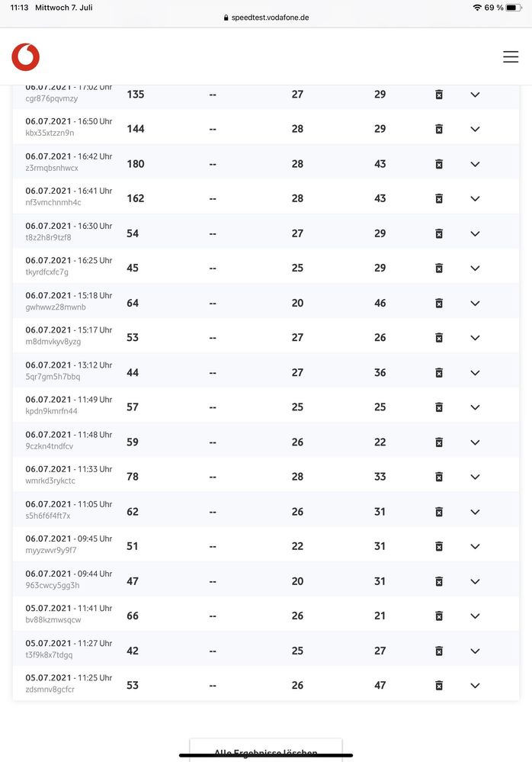Click the Alle Ergebnisse löschen button
The width and height of the screenshot is (532, 762).
266,751
